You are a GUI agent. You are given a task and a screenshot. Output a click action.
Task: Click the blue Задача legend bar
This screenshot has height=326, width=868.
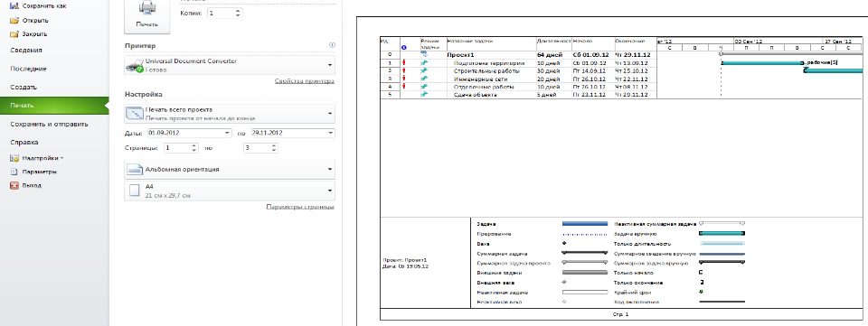[x=585, y=224]
